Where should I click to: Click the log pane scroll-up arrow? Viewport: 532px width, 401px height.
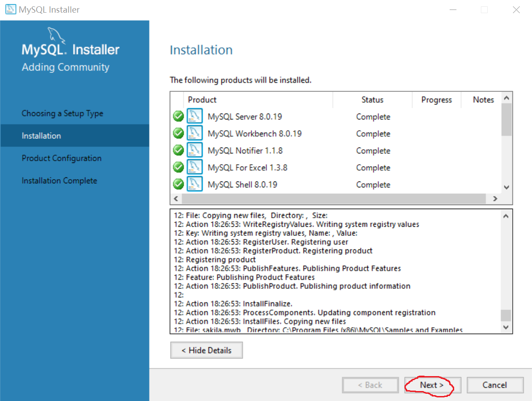pos(506,216)
